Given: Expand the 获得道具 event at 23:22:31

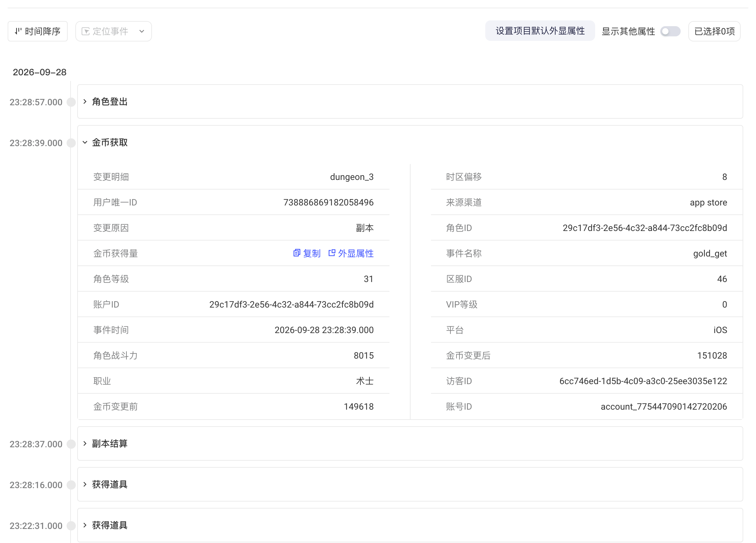Looking at the screenshot, I should (x=410, y=525).
